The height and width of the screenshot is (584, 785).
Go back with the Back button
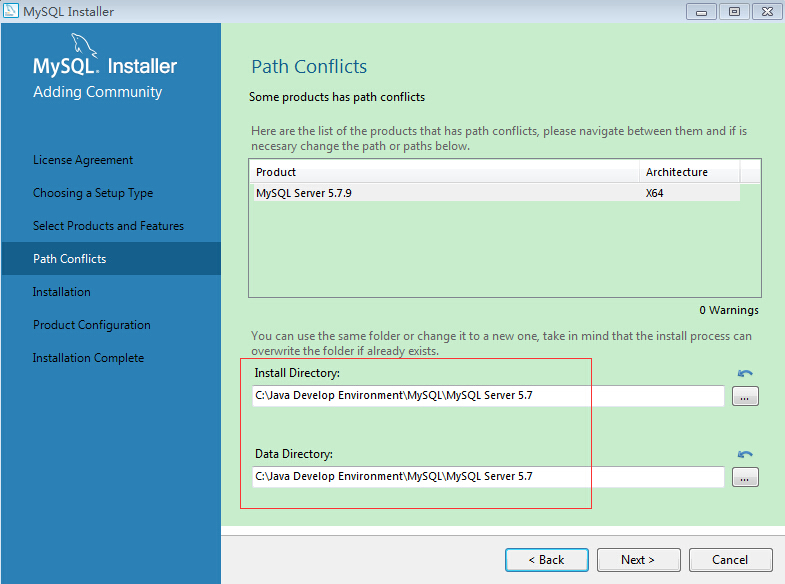pyautogui.click(x=546, y=560)
